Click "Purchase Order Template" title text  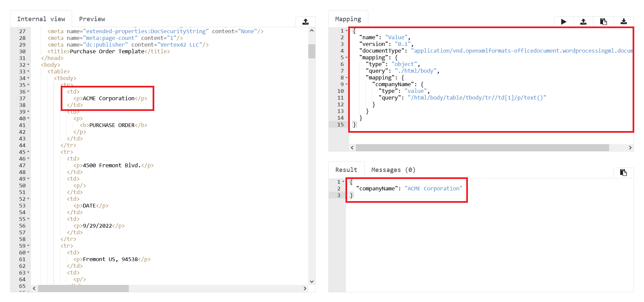pyautogui.click(x=107, y=51)
